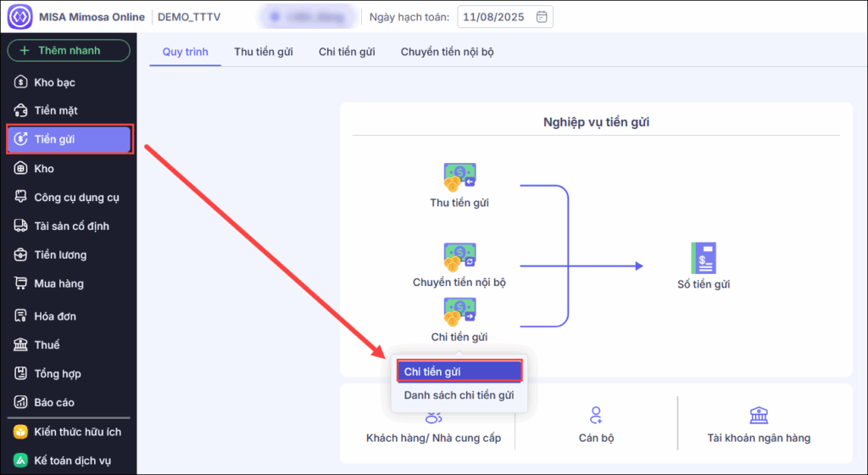
Task: Click the Mua hàng cart icon
Action: [20, 283]
